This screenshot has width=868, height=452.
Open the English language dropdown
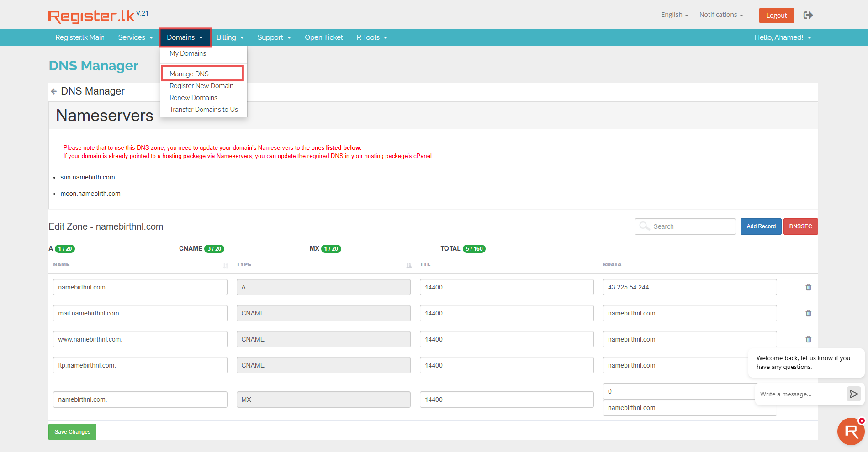tap(674, 14)
